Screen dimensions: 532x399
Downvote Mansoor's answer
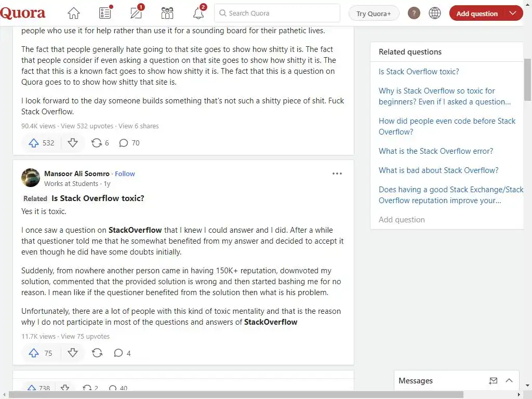point(73,353)
